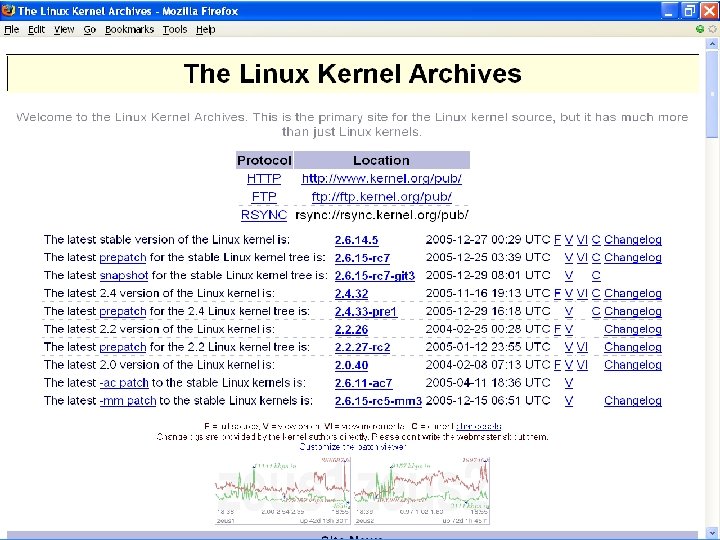The image size is (720, 540).
Task: Click the vertical scrollbar thumb
Action: coord(712,94)
